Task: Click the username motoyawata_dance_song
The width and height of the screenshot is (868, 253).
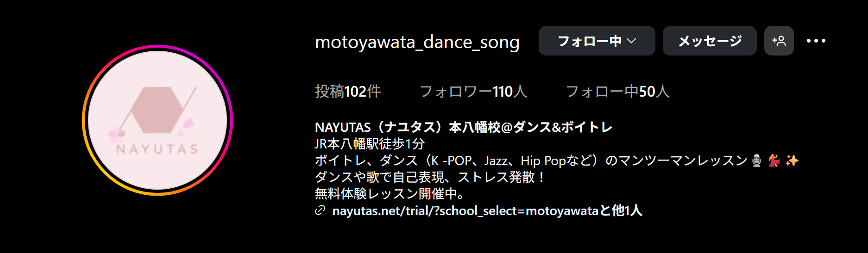Action: pyautogui.click(x=417, y=42)
